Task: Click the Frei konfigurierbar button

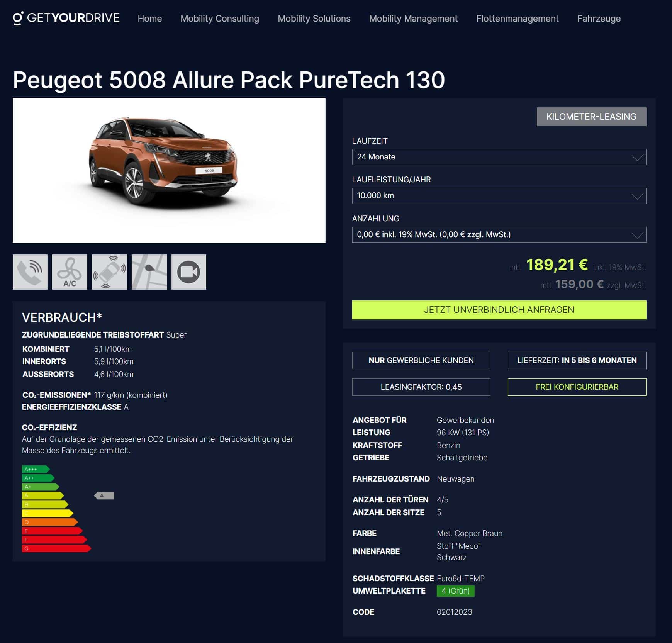Action: (x=577, y=387)
